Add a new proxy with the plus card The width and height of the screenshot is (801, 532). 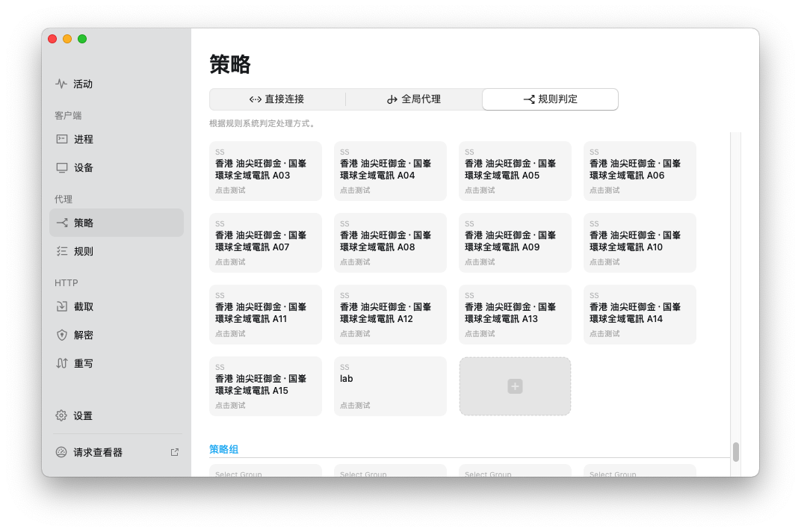[x=515, y=386]
